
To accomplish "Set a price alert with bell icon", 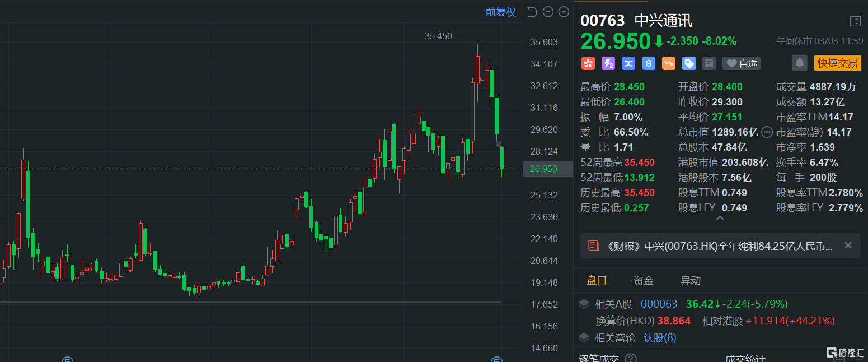I will 800,63.
